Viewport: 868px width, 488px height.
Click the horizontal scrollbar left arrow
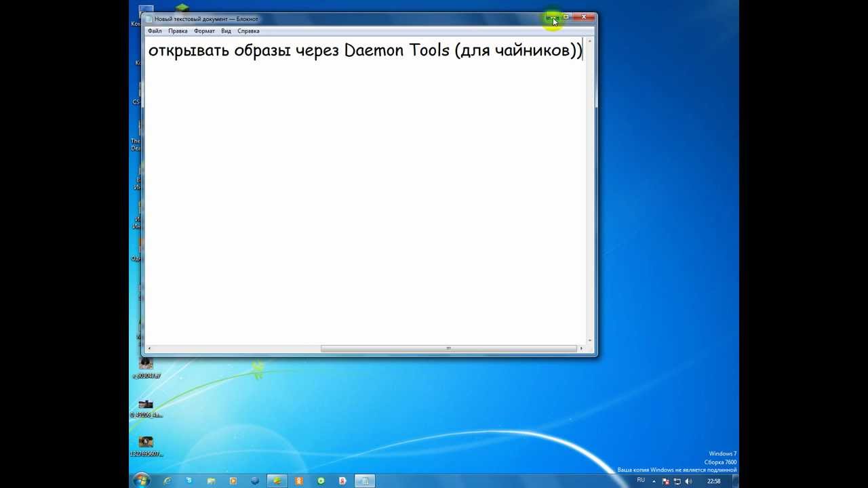(x=149, y=348)
